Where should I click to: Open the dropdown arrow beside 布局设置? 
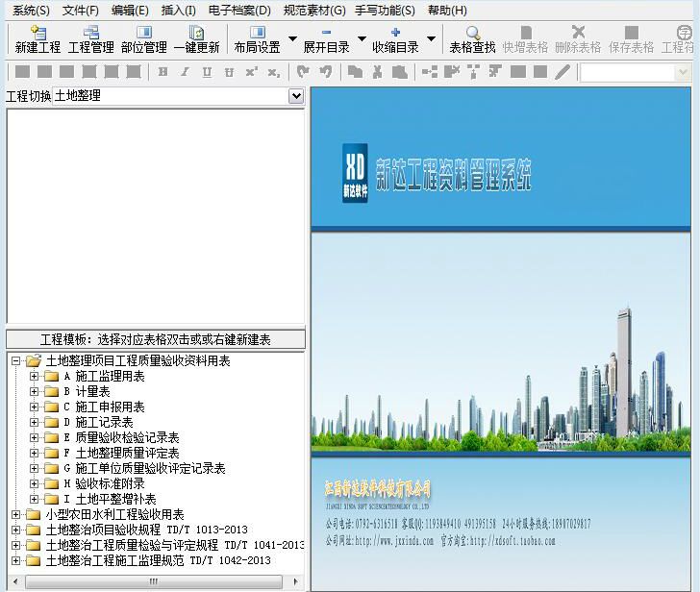[x=292, y=39]
